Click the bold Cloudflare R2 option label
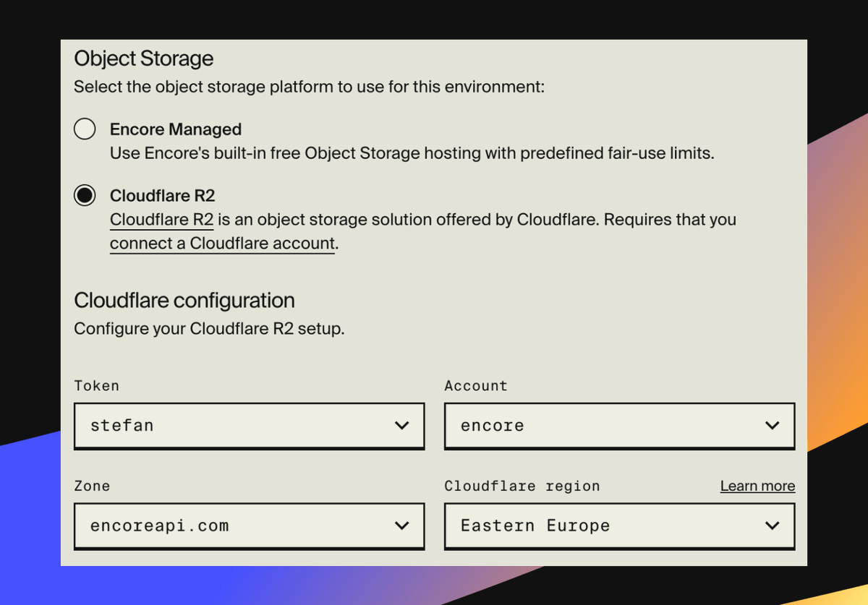This screenshot has height=605, width=868. [163, 195]
